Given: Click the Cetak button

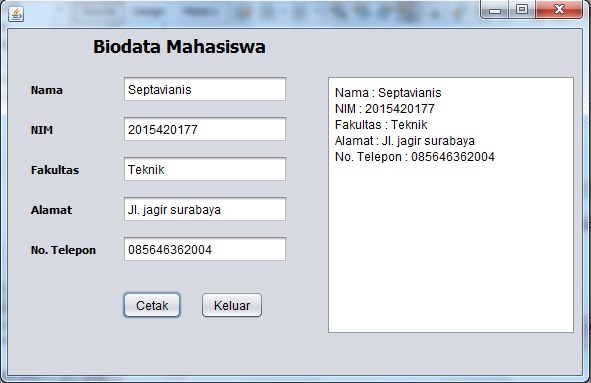Looking at the screenshot, I should point(152,305).
